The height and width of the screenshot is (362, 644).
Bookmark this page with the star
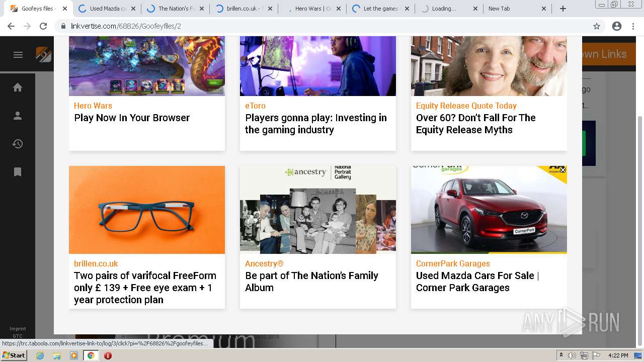coord(597,26)
